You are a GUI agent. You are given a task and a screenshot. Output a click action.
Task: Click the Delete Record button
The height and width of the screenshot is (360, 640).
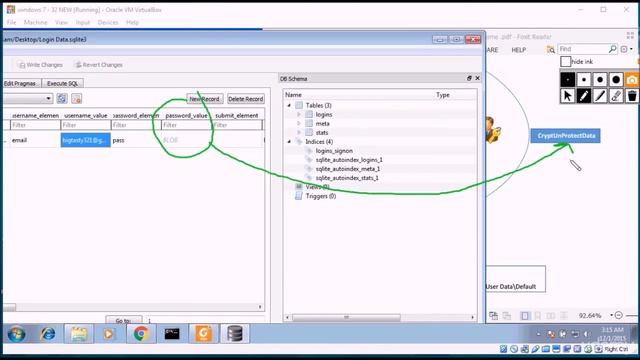point(246,99)
